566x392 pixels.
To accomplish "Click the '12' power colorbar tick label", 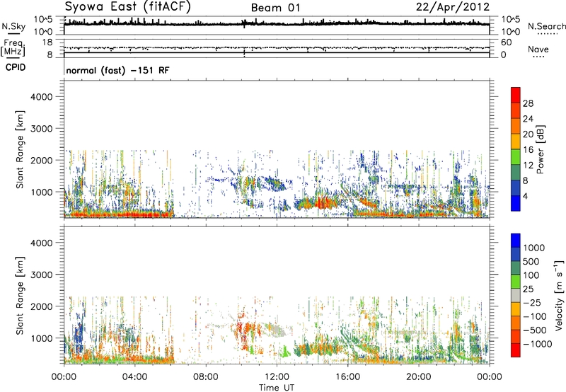I will [528, 166].
